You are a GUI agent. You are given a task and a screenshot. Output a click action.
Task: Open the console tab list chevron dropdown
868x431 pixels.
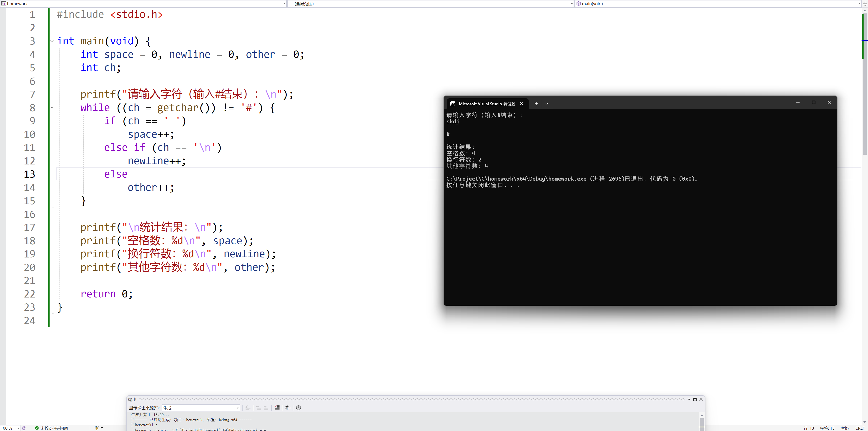547,103
